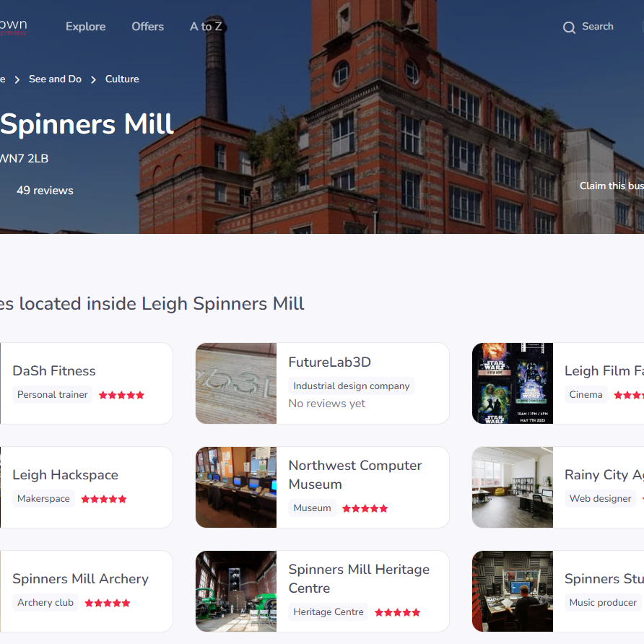Select the Makerspace category tag
Screen dimensions: 644x644
43,499
